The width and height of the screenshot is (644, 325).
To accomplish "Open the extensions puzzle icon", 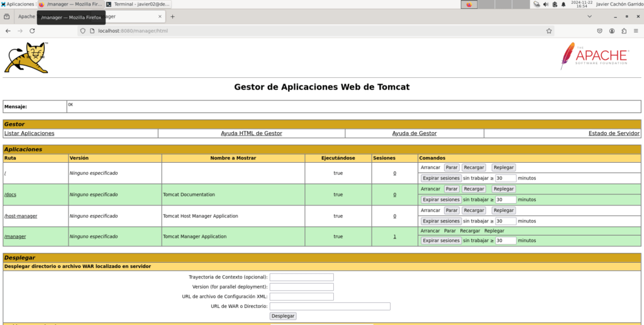I will [x=625, y=31].
